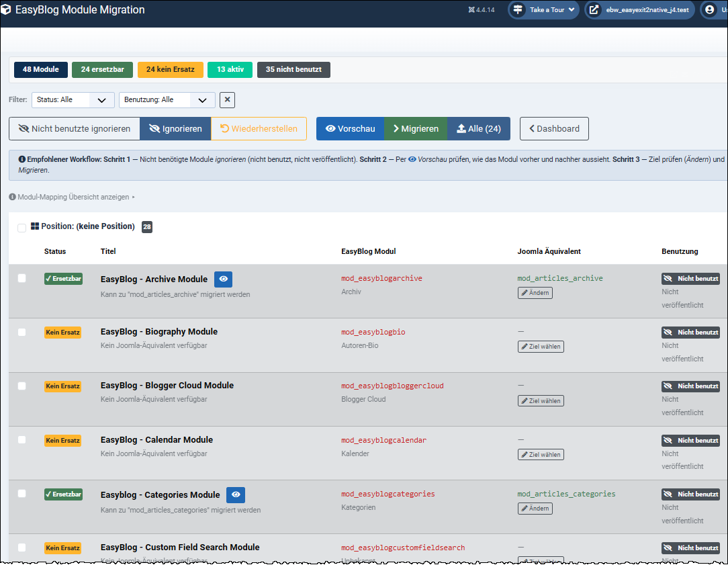Return to the Dashboard
This screenshot has width=728, height=567.
(x=554, y=128)
